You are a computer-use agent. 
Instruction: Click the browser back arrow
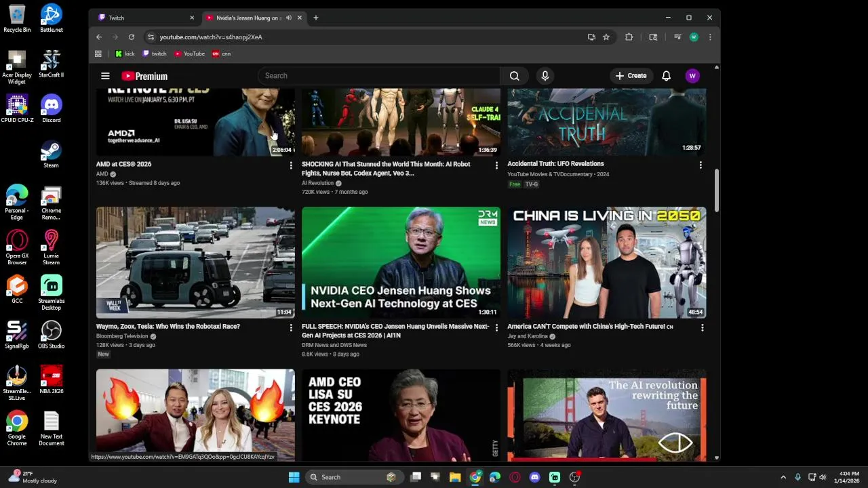pyautogui.click(x=99, y=37)
